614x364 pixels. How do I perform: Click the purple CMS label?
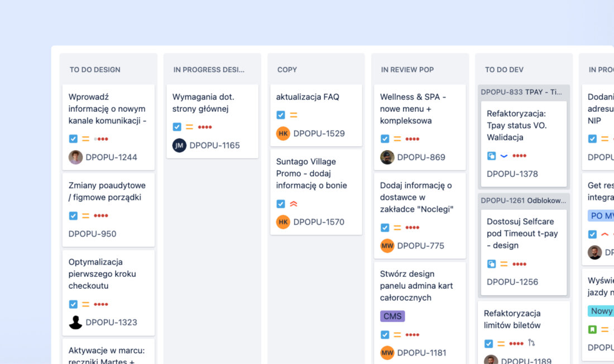point(392,316)
